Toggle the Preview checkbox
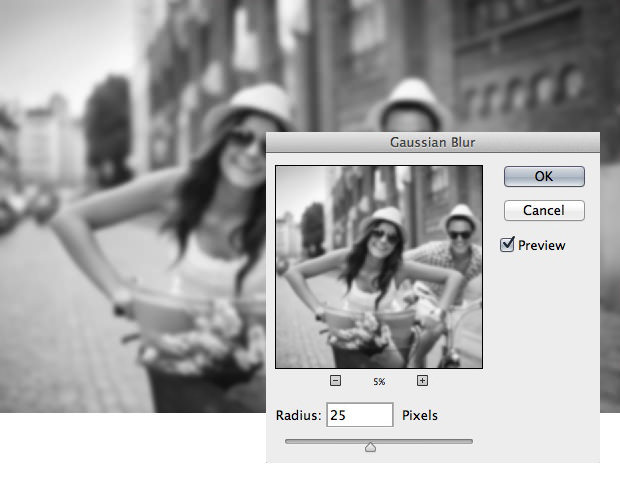 507,245
